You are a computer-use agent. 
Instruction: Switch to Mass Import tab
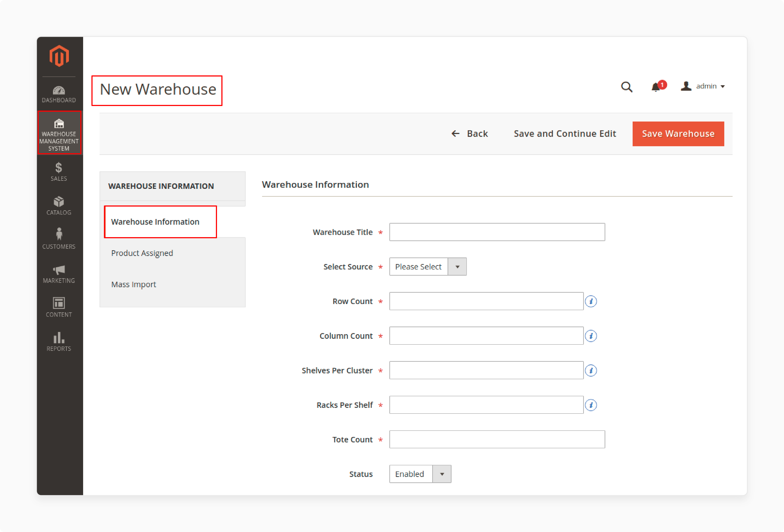(x=134, y=284)
